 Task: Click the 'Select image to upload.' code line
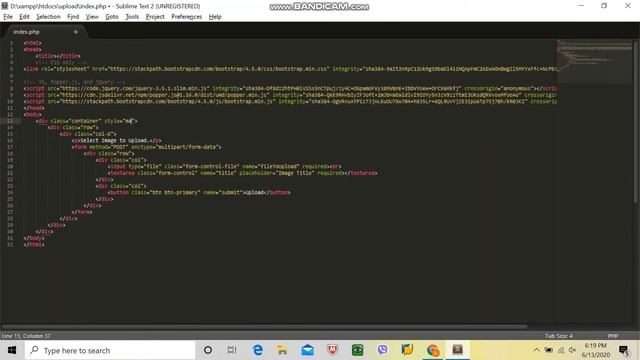pos(116,140)
